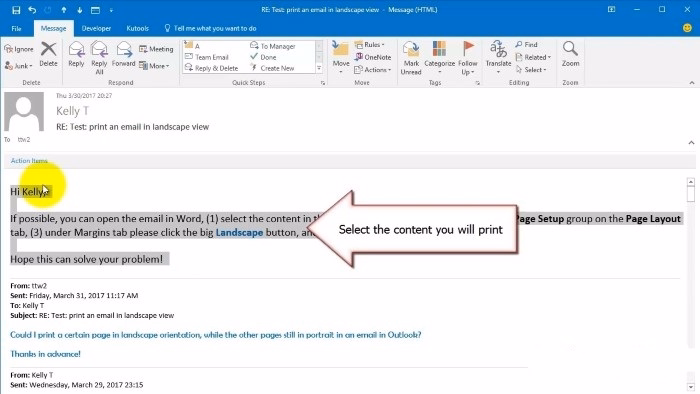Undo the last action in the quick access toolbar
The width and height of the screenshot is (700, 394).
pyautogui.click(x=32, y=10)
